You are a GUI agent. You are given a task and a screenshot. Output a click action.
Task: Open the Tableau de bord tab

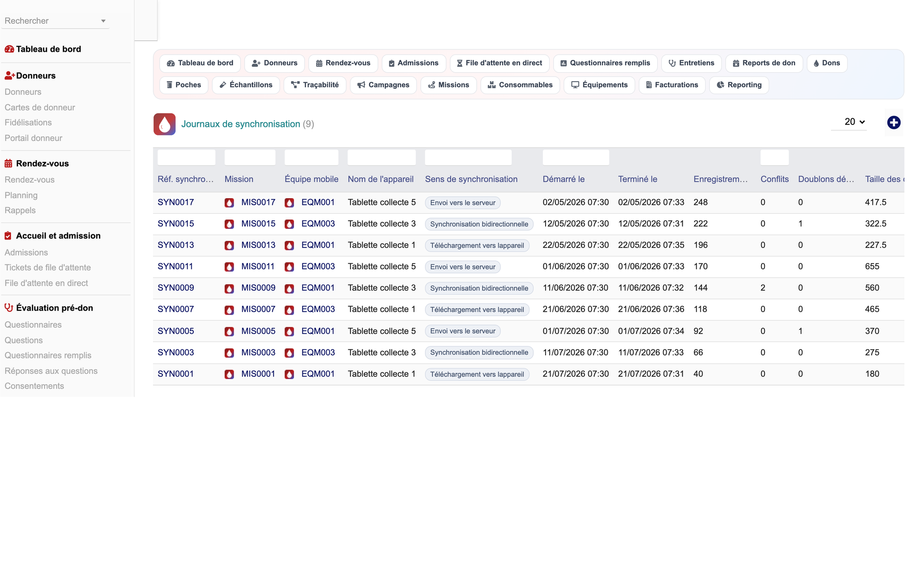[x=200, y=63]
